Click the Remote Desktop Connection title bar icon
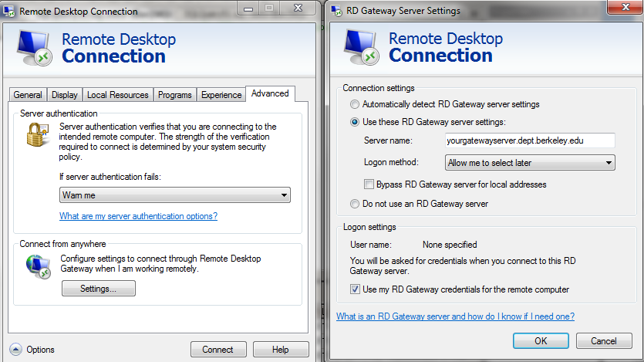 (x=9, y=12)
